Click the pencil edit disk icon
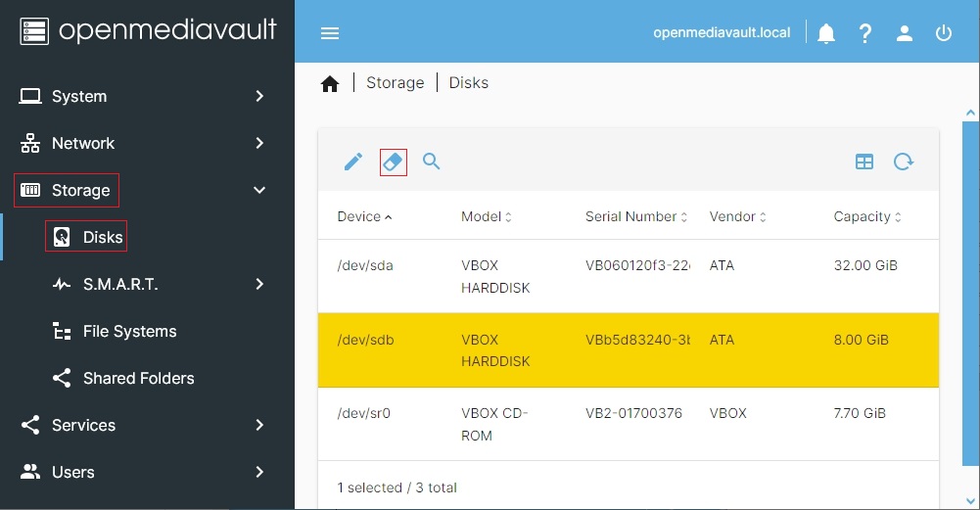Screen dimensions: 980x510 point(353,162)
